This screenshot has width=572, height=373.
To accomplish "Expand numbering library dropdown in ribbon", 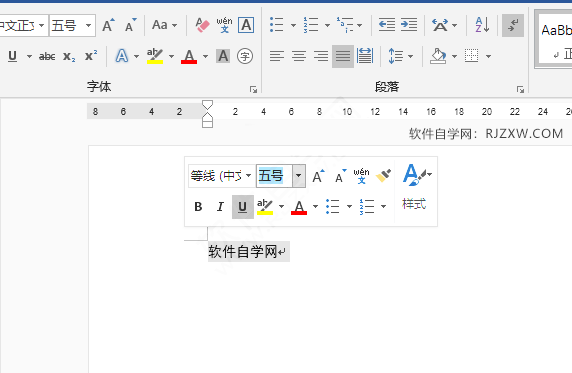I will tap(327, 26).
